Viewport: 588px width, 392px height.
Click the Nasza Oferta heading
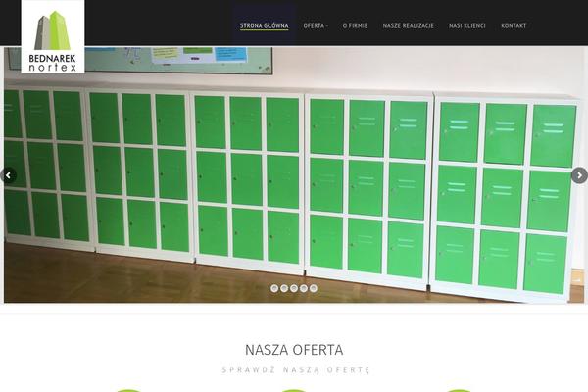(294, 350)
